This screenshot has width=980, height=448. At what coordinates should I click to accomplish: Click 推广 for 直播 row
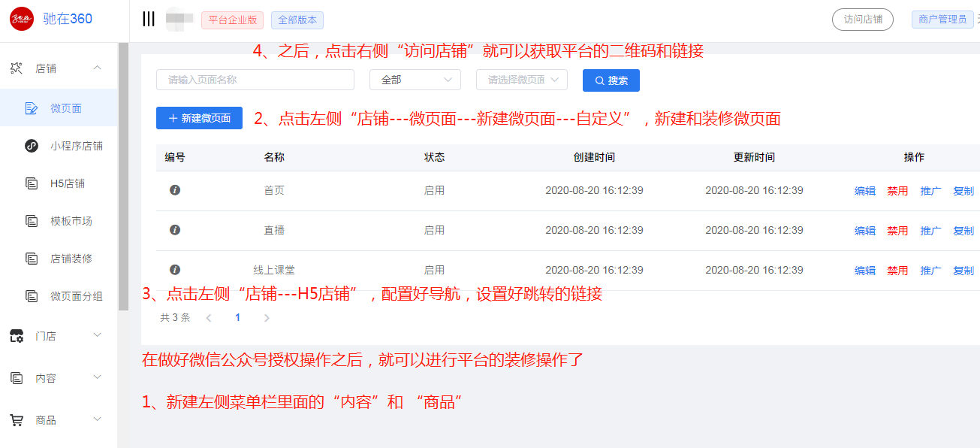(931, 231)
